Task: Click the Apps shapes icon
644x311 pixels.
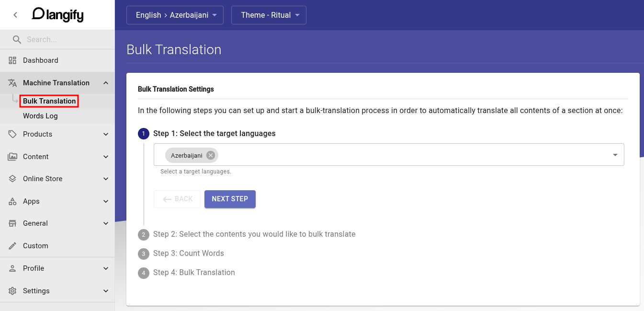Action: tap(13, 201)
